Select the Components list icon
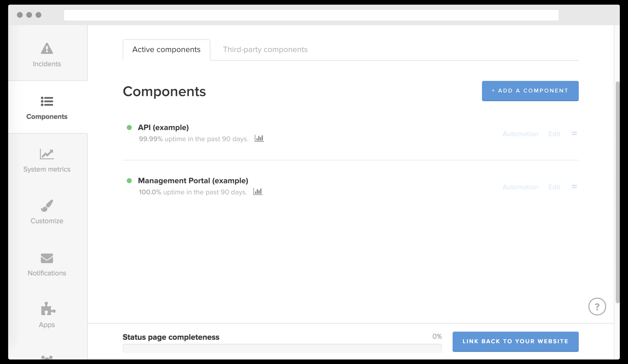Image resolution: width=628 pixels, height=364 pixels. [47, 101]
